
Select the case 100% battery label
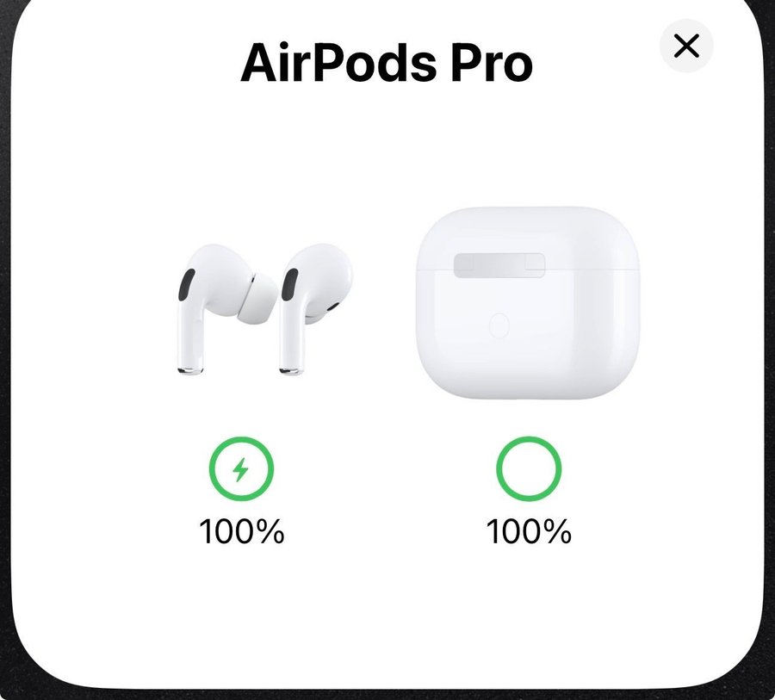529,531
